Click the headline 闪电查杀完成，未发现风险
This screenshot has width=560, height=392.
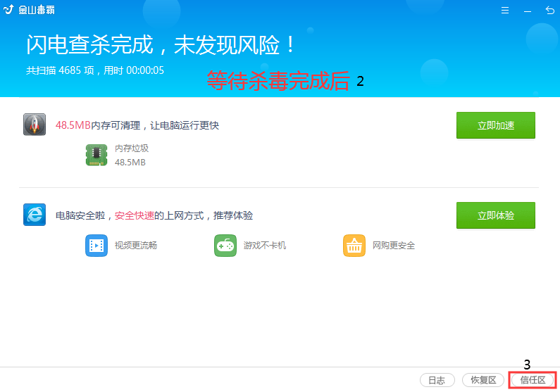point(160,45)
